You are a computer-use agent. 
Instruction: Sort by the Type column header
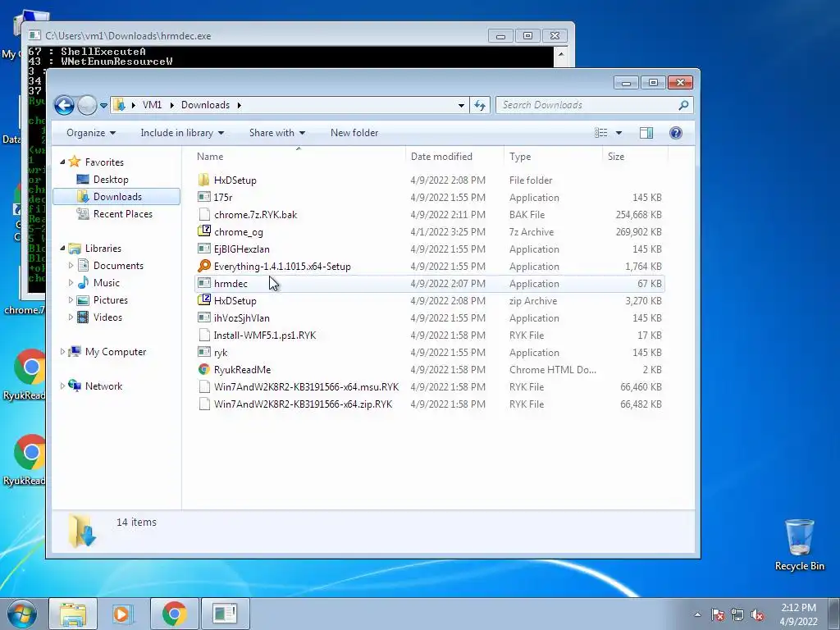(553, 157)
